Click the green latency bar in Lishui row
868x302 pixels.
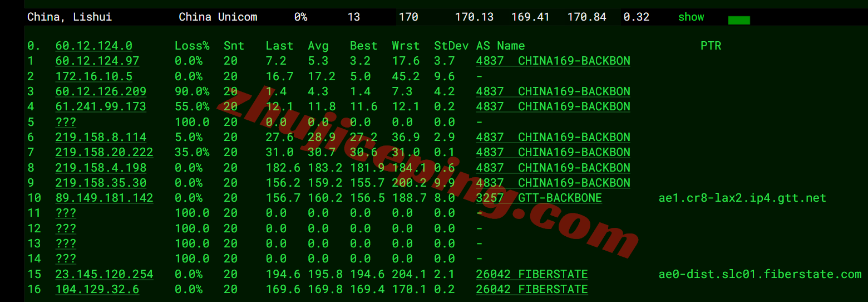pyautogui.click(x=739, y=21)
